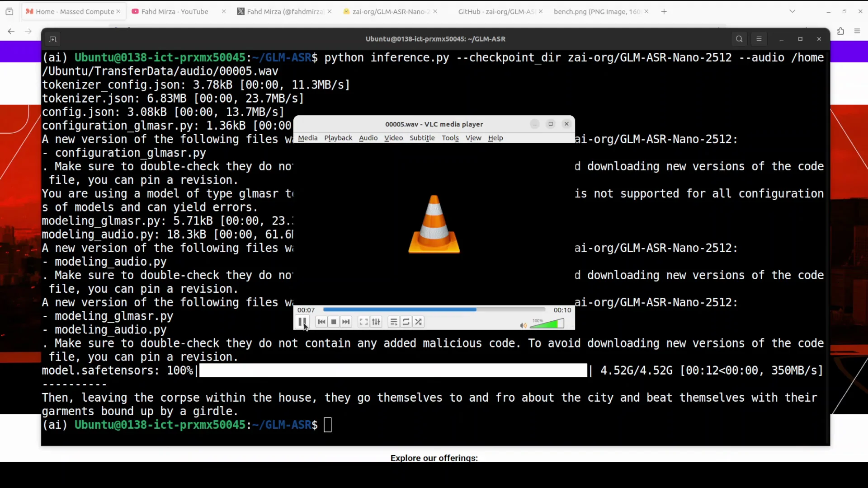The image size is (868, 488).
Task: Switch to the Fahd Mirza YouTube tab
Action: [175, 11]
